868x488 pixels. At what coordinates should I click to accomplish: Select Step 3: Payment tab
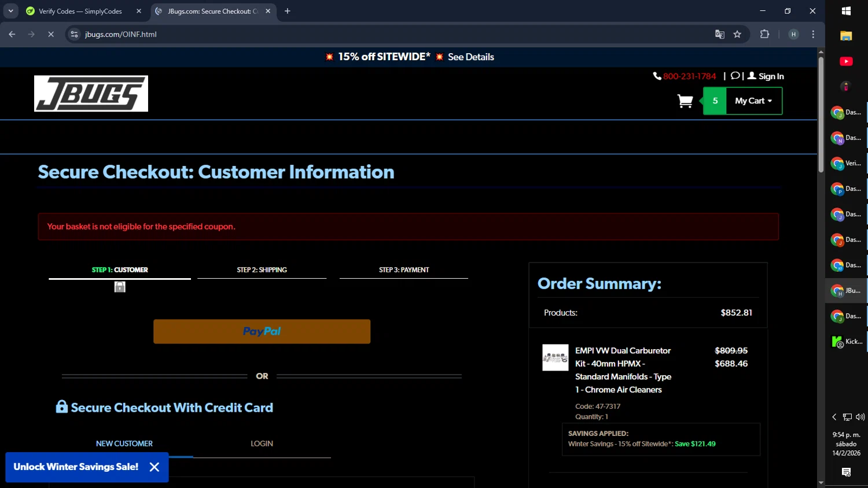tap(404, 270)
